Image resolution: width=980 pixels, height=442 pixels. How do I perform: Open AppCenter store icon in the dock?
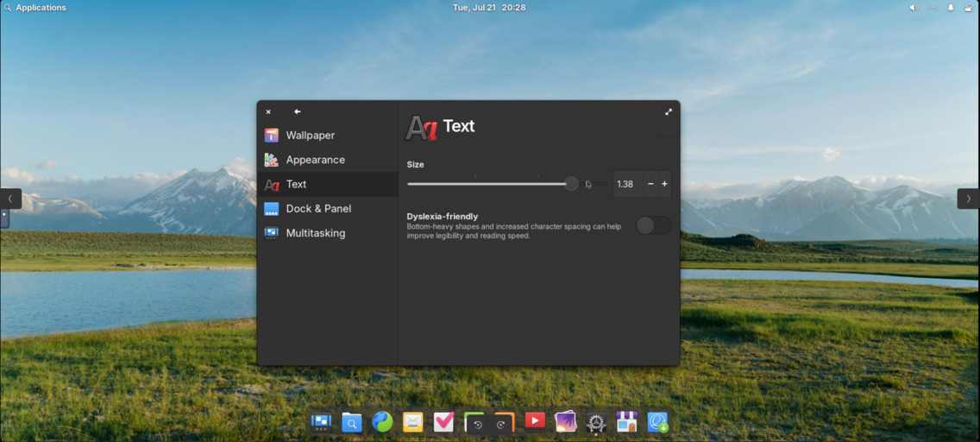coord(626,422)
